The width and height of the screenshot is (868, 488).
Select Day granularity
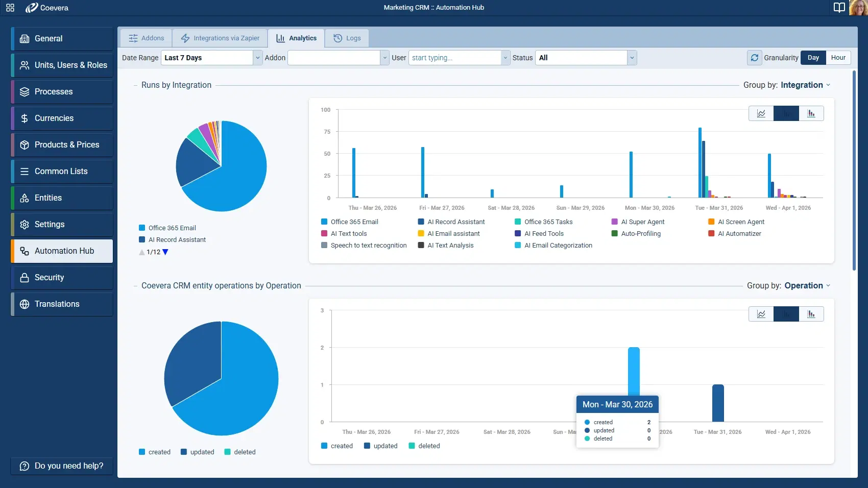(x=813, y=58)
